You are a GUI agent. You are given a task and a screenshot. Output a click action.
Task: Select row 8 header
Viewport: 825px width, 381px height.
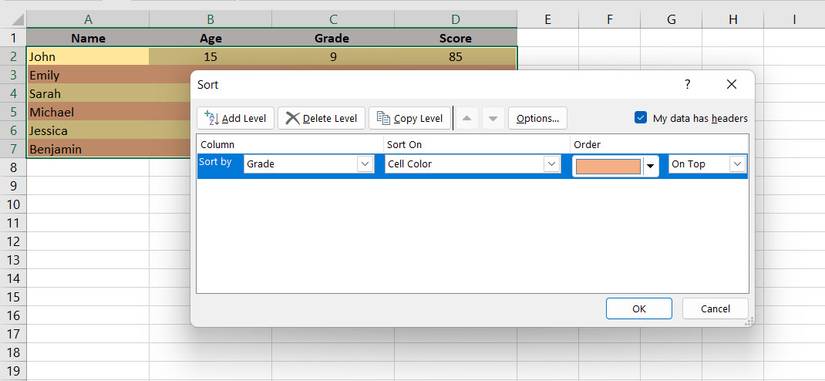[13, 167]
